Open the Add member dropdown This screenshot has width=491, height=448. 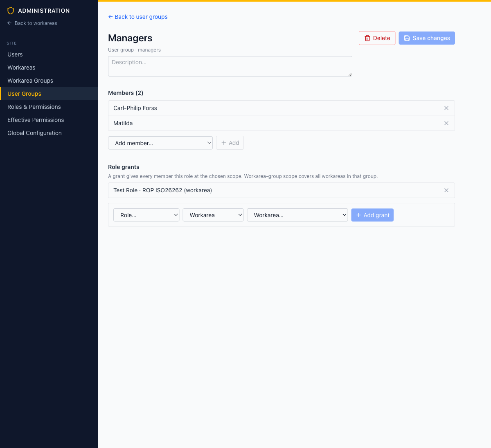tap(160, 143)
